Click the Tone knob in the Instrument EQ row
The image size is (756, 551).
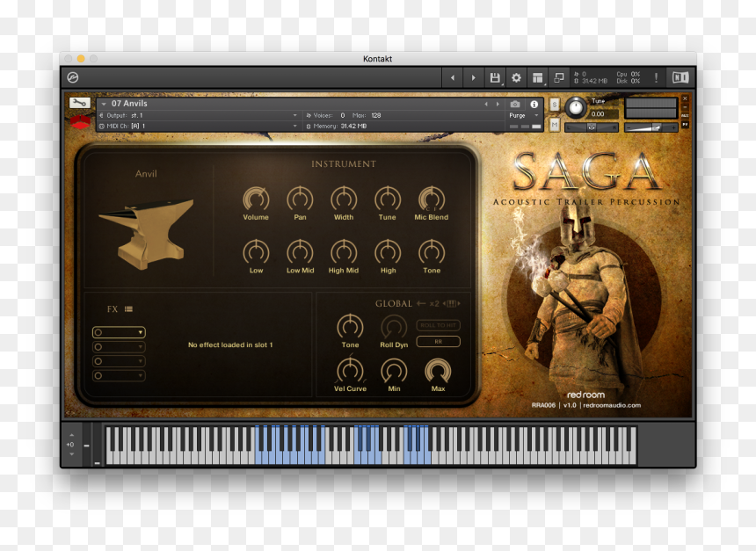point(432,252)
